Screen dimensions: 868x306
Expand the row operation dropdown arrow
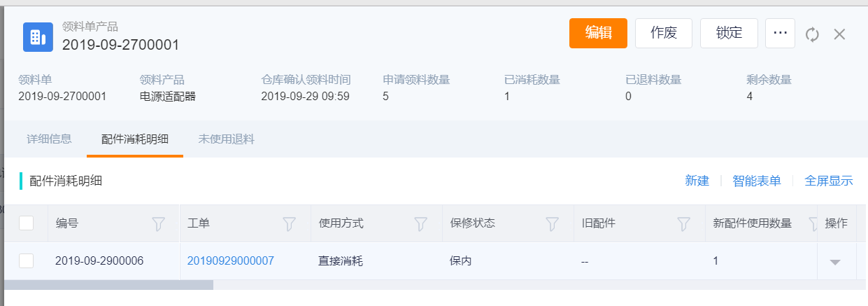834,262
